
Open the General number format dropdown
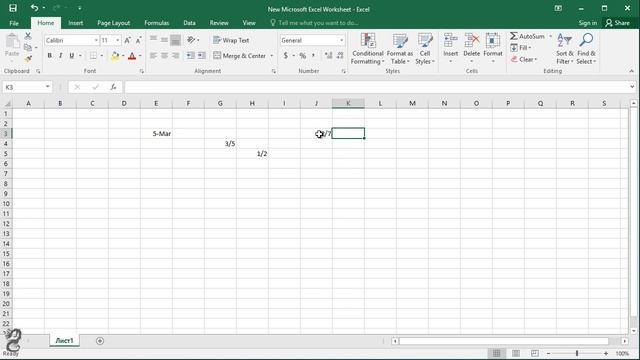(x=341, y=40)
